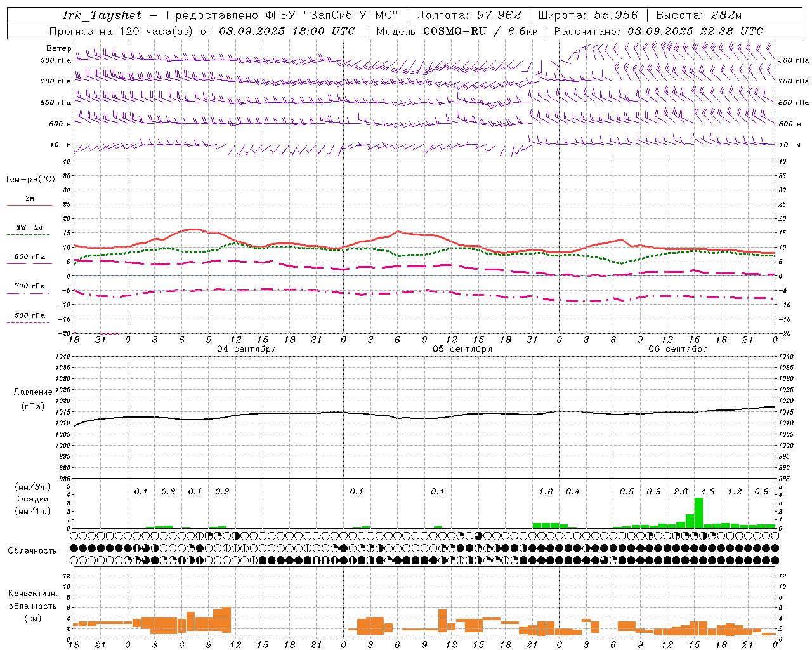Click the 850 гПа temperature legend entry
Screen dimensions: 812x650
pos(29,257)
